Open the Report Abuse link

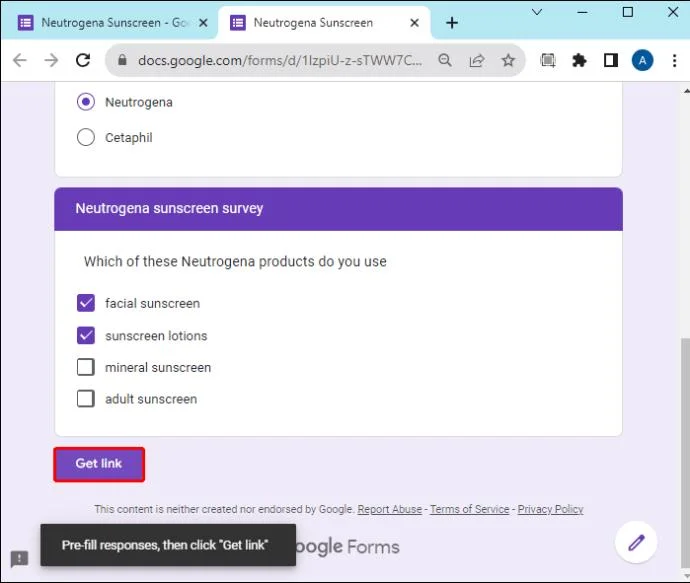point(389,509)
